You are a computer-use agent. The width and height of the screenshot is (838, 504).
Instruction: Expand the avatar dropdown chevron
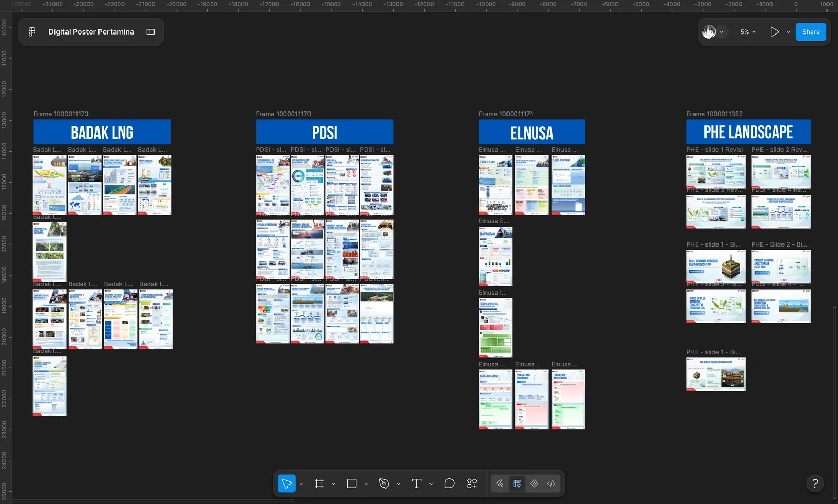tap(722, 32)
